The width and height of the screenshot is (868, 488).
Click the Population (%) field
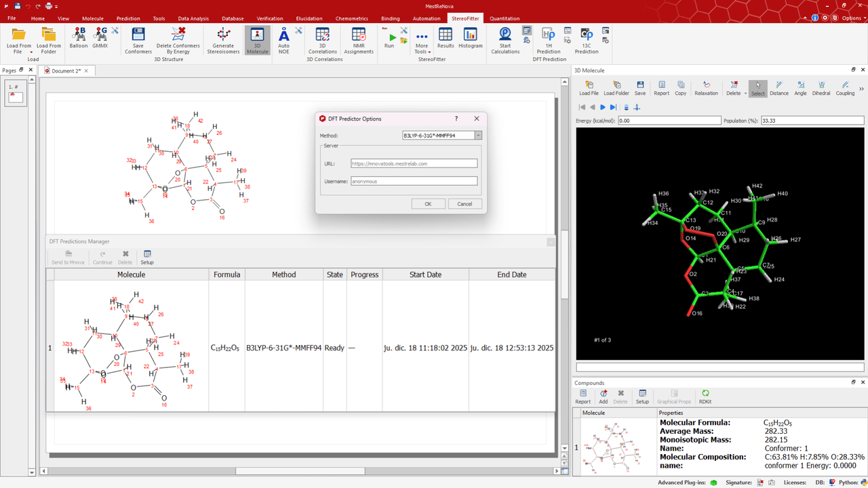[x=812, y=120]
